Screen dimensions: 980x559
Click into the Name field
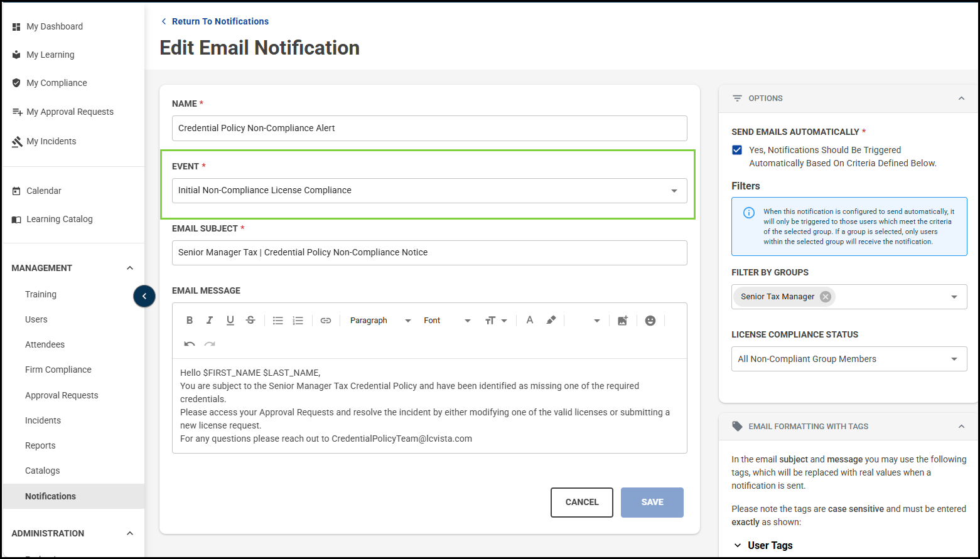click(x=429, y=128)
